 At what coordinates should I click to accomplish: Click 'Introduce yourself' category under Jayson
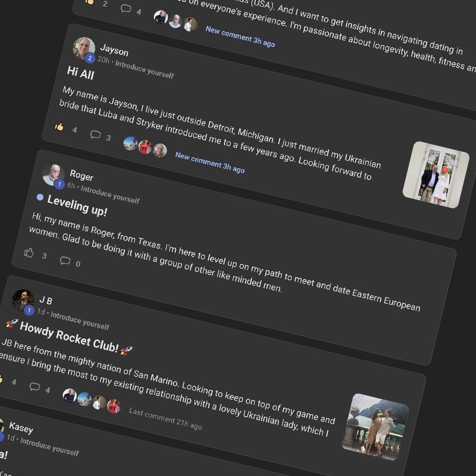click(145, 69)
